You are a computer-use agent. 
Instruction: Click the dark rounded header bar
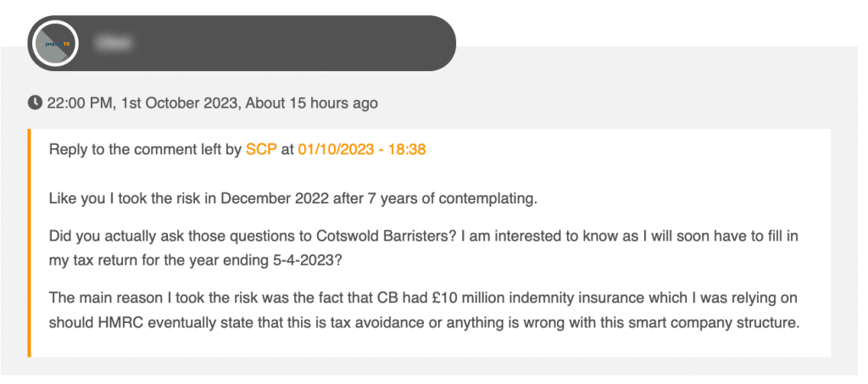click(x=242, y=43)
